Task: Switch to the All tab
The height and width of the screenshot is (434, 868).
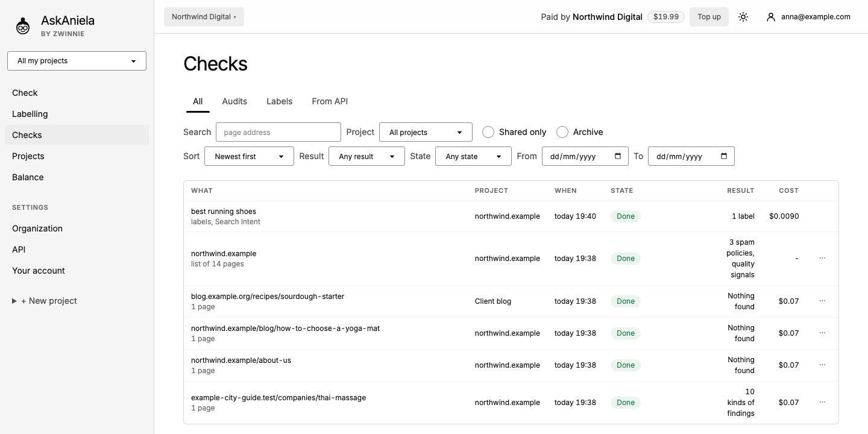Action: pos(198,101)
